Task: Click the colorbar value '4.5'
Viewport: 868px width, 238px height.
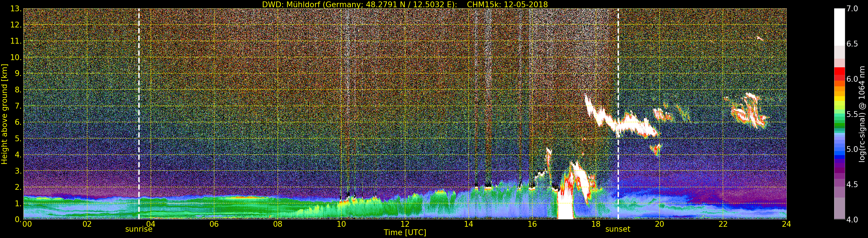Action: (x=852, y=184)
